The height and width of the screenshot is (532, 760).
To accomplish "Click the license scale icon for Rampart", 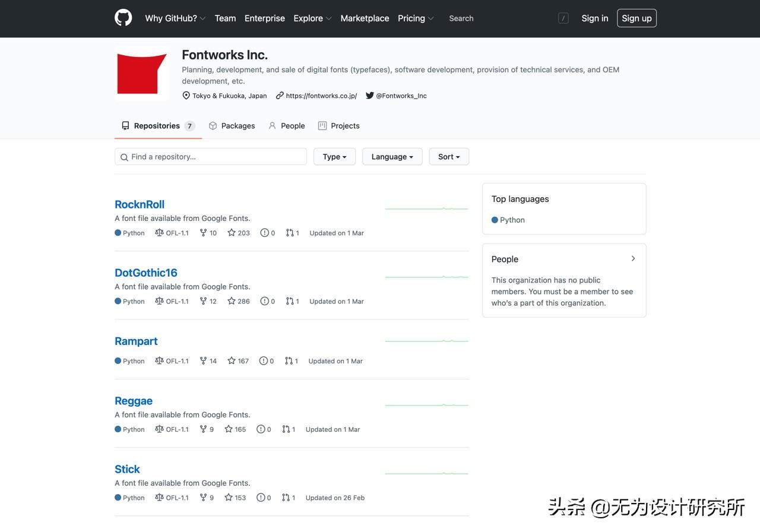I will tap(159, 360).
